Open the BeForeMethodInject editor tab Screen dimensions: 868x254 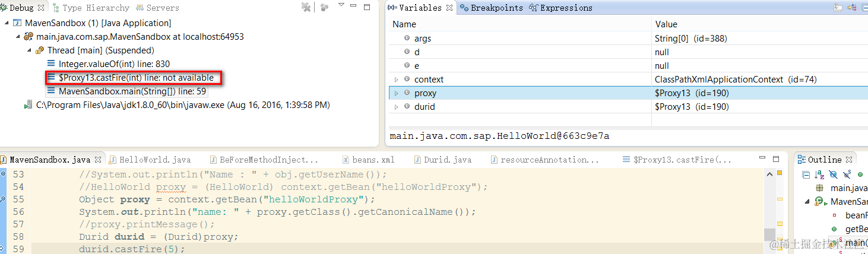264,160
